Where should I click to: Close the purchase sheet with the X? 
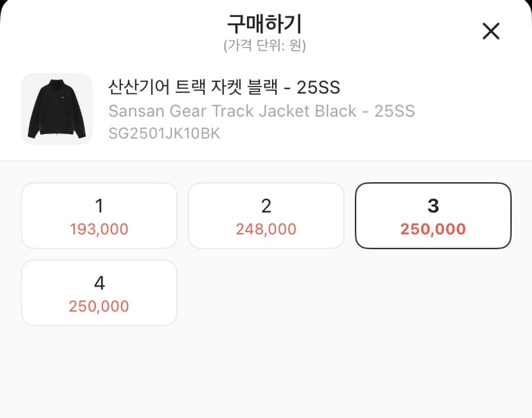[x=490, y=32]
